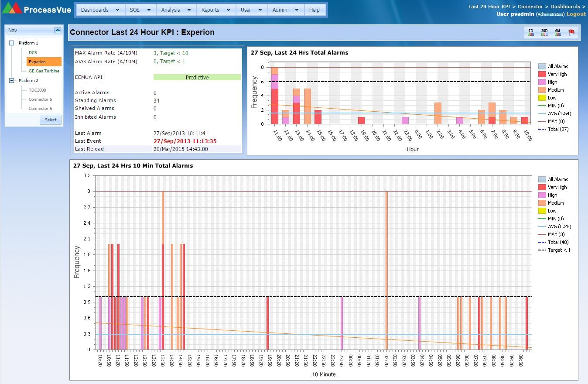Click the Last Alarm timestamp value

pyautogui.click(x=180, y=133)
